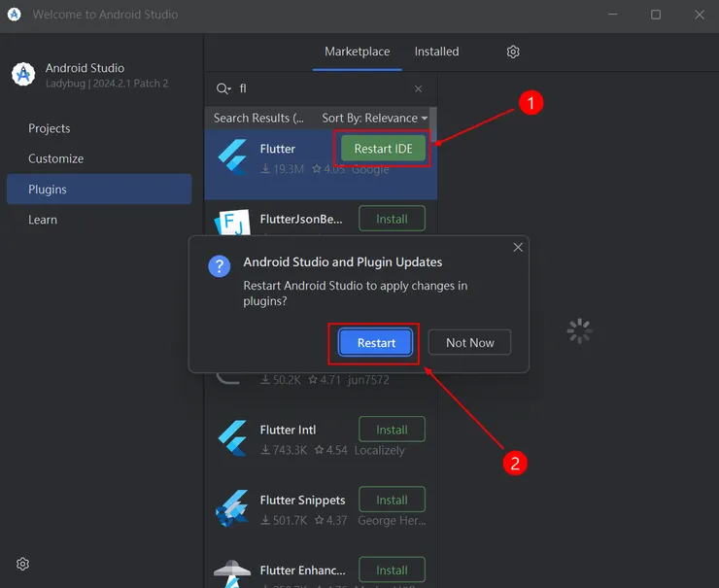The height and width of the screenshot is (588, 719).
Task: Select Plugins in the sidebar
Action: (99, 189)
